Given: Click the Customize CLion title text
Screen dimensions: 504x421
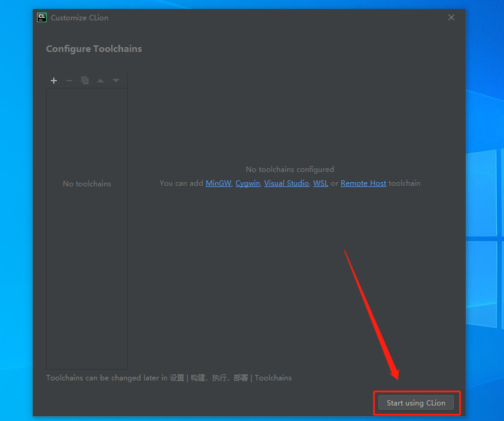Looking at the screenshot, I should 80,18.
